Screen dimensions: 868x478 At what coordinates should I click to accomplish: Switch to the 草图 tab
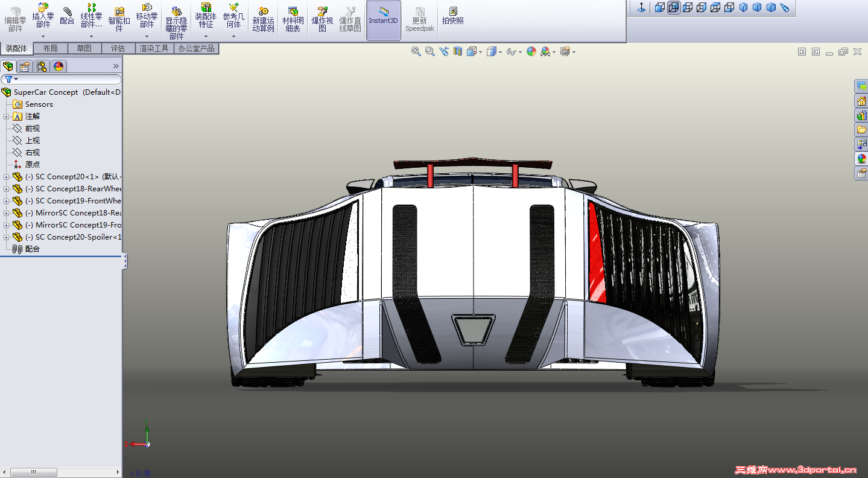pos(84,48)
